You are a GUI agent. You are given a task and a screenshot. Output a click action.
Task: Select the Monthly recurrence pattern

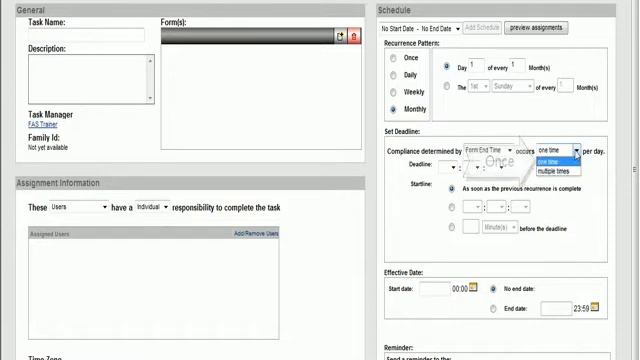(x=393, y=109)
